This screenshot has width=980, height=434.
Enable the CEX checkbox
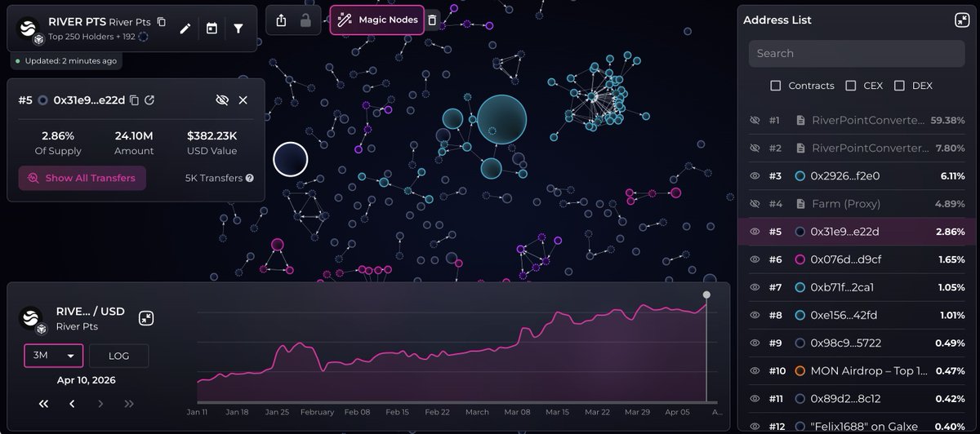pos(850,86)
